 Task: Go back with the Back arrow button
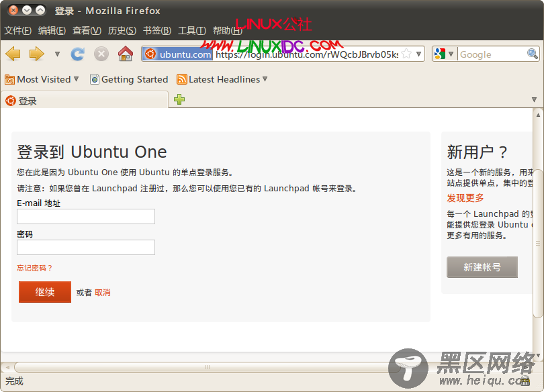[13, 54]
